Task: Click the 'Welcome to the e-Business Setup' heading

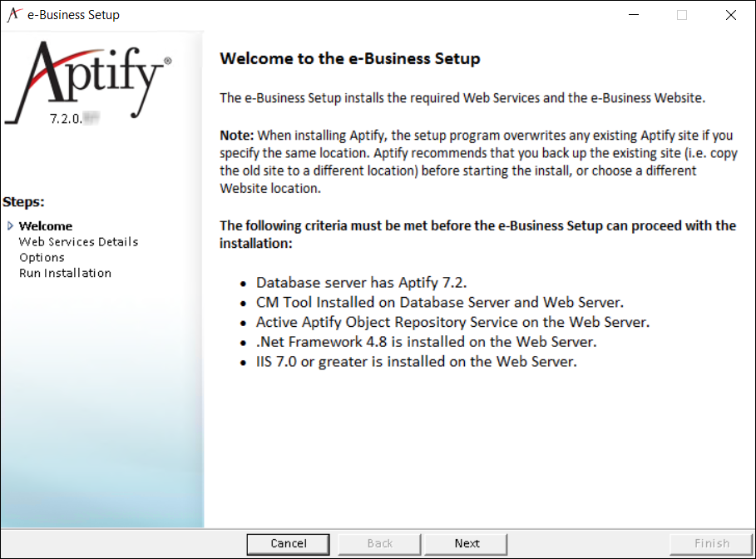Action: 350,58
